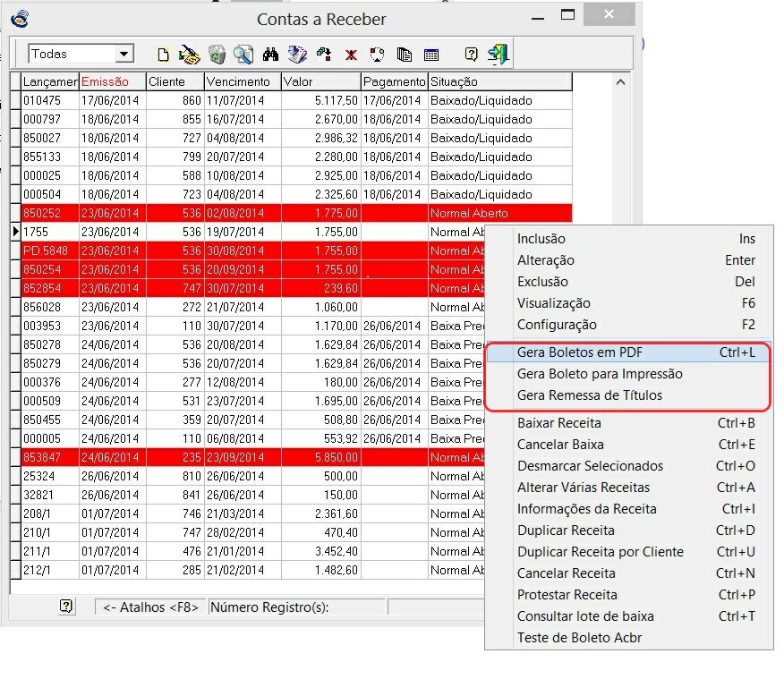Click the scrollbar up arrow
Image resolution: width=784 pixels, height=696 pixels.
pos(620,82)
